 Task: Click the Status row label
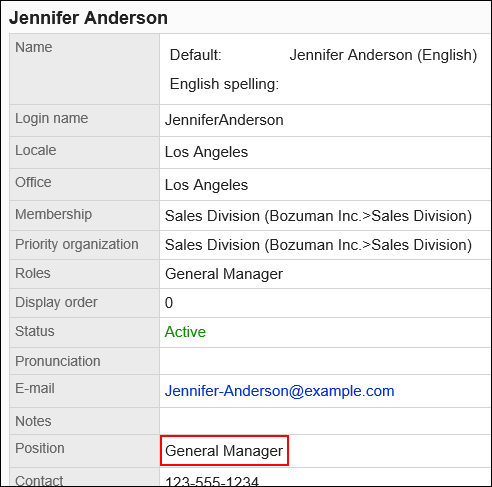pyautogui.click(x=35, y=331)
